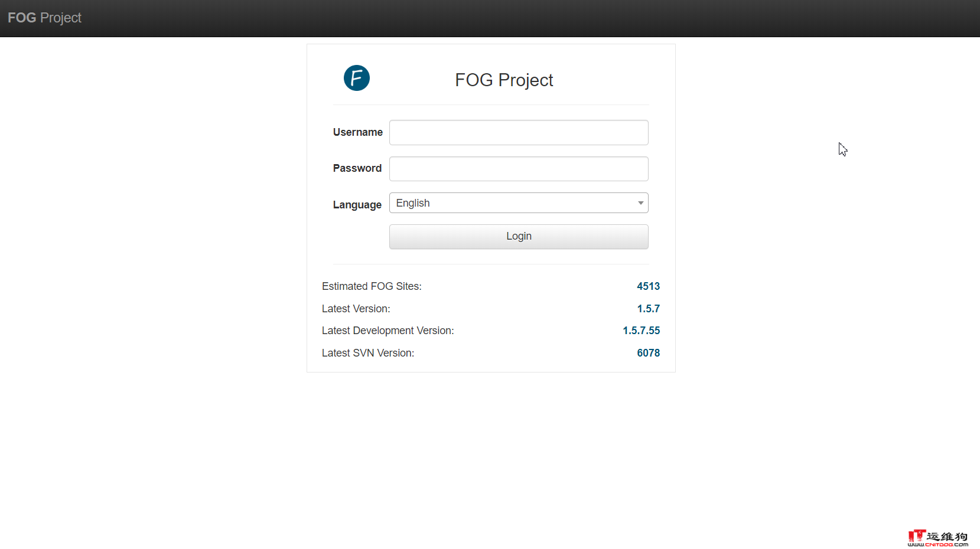The width and height of the screenshot is (980, 549).
Task: Click the Language dropdown arrow
Action: [x=640, y=203]
